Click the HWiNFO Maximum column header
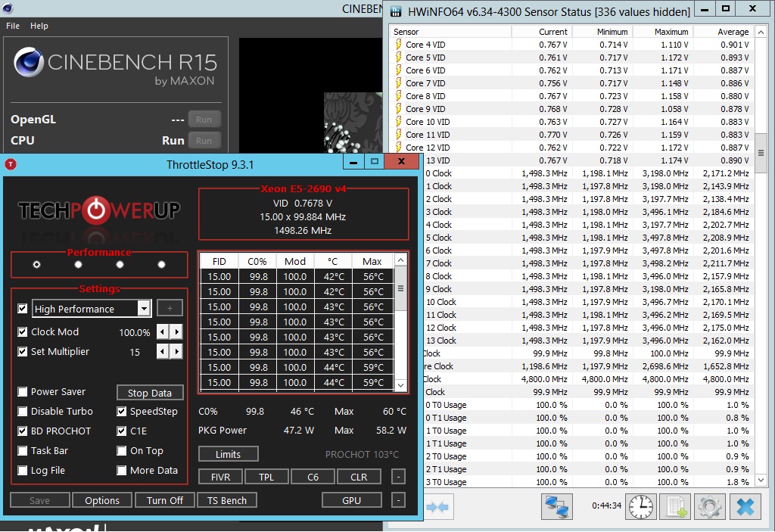The image size is (775, 532). pyautogui.click(x=662, y=32)
